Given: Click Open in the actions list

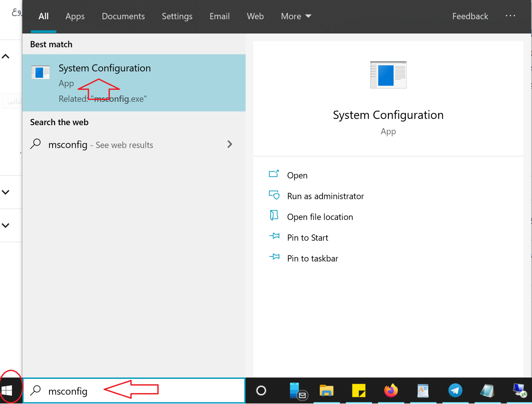Looking at the screenshot, I should pos(297,175).
